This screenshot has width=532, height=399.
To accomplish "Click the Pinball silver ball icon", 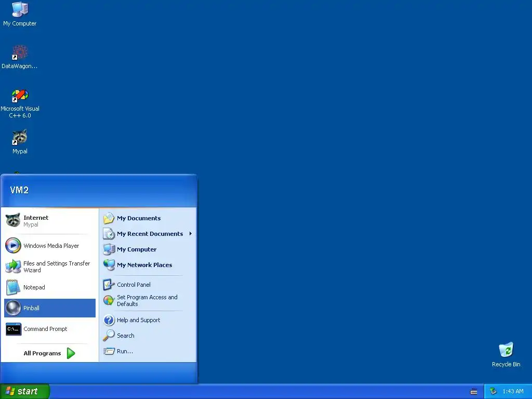I will [x=13, y=308].
